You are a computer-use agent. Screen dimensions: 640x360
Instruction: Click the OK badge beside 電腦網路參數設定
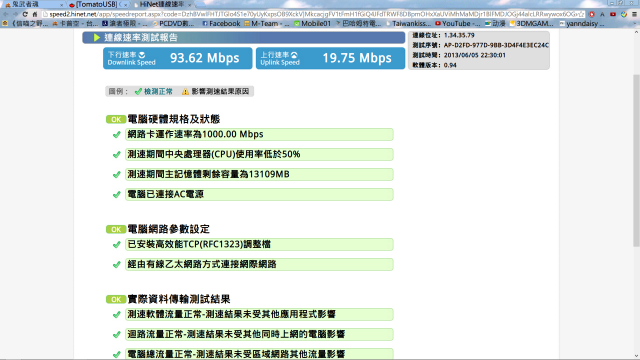116,229
